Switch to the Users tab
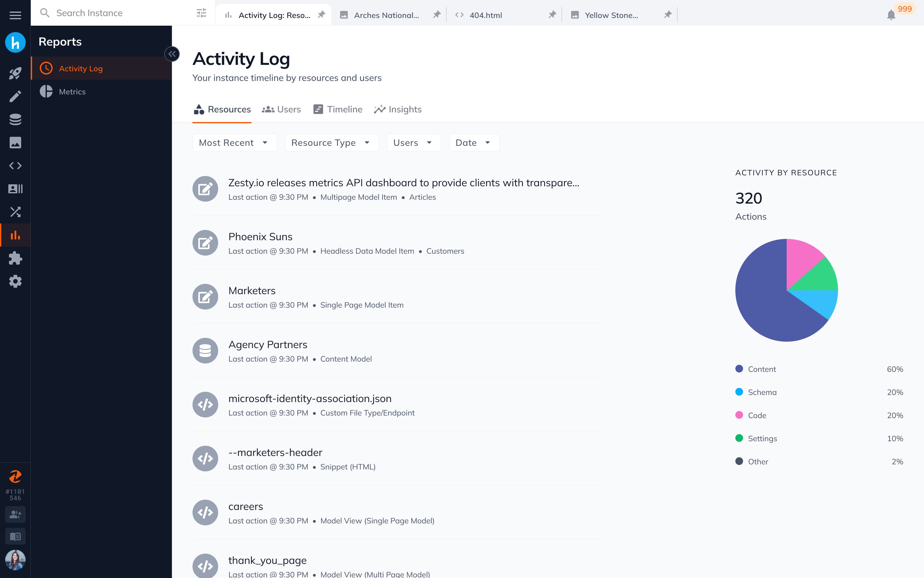 (x=281, y=109)
